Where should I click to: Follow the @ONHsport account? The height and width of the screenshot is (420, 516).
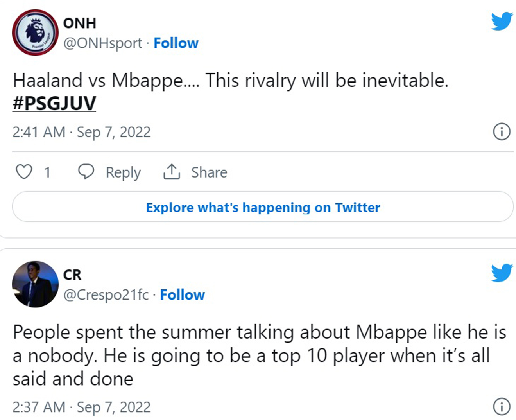(176, 43)
